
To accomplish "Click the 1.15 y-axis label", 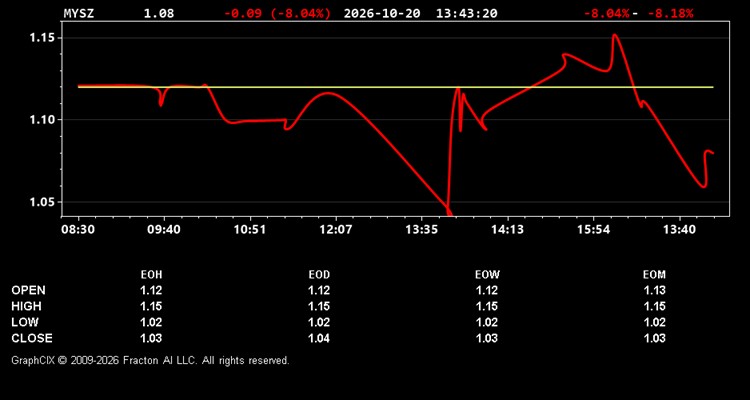I will 43,38.
